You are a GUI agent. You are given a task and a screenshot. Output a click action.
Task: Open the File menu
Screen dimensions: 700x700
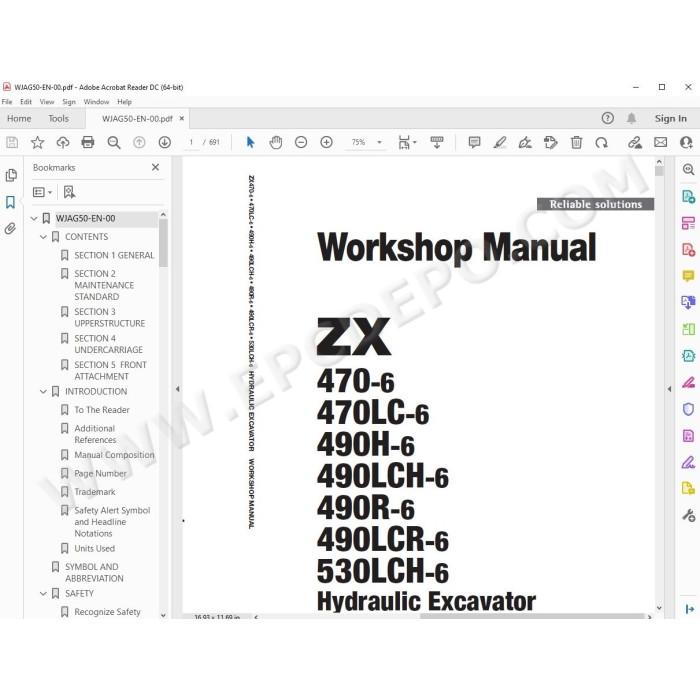click(x=7, y=102)
